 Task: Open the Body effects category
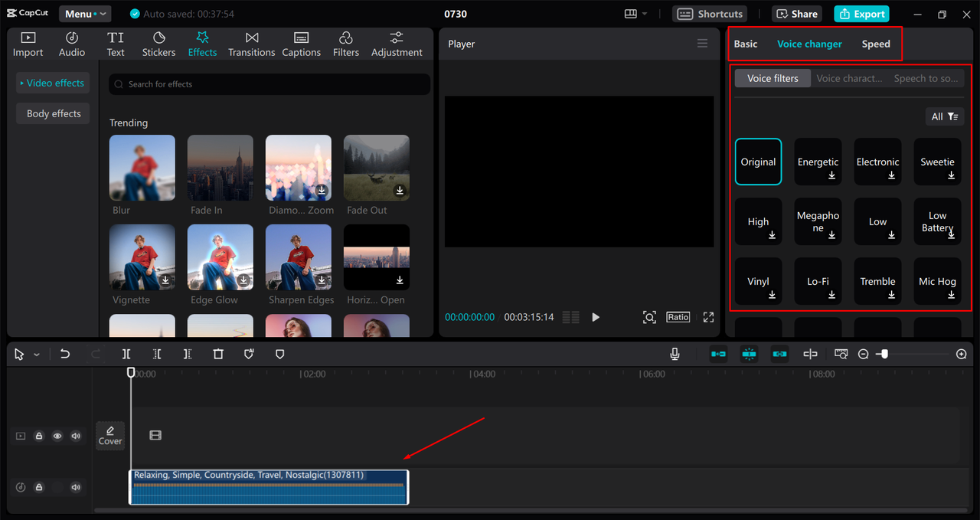tap(53, 113)
